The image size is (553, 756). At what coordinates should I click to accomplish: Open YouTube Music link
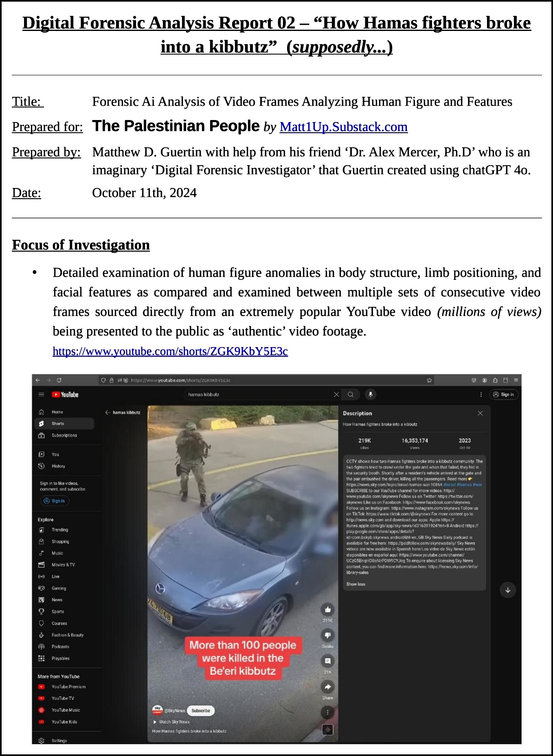tap(64, 710)
